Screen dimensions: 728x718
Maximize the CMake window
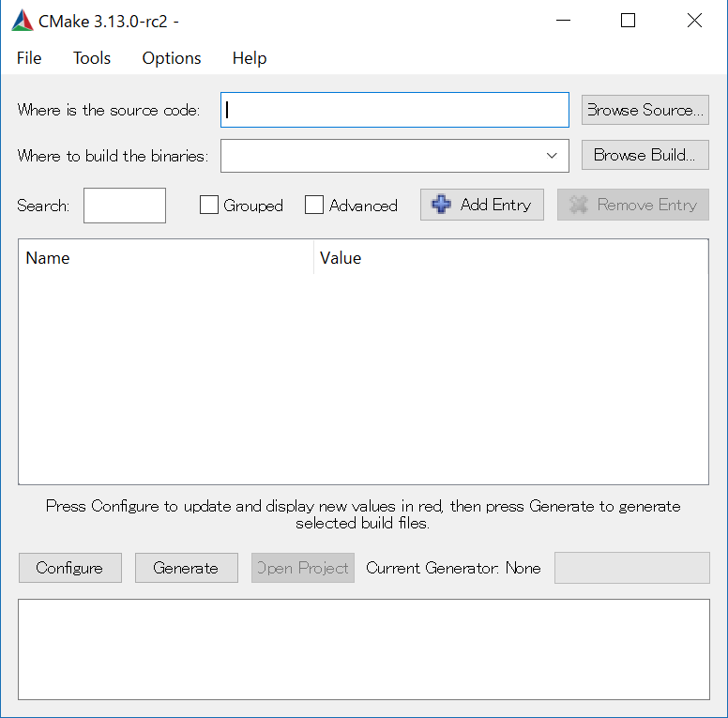point(628,21)
